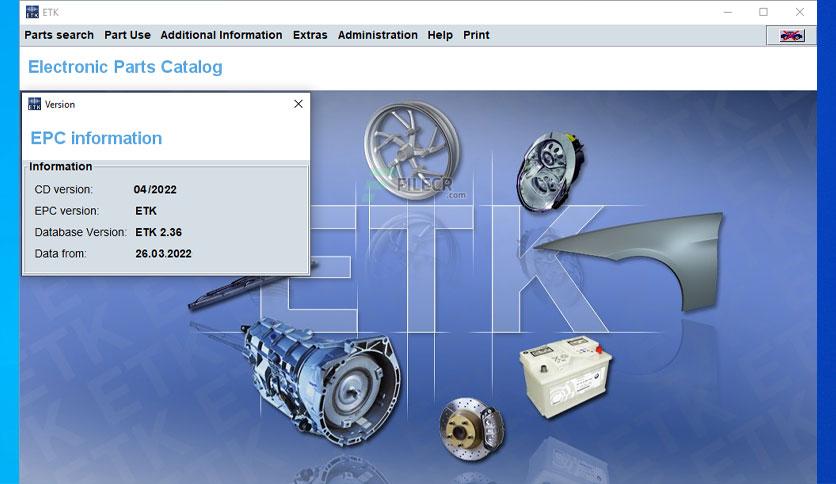The height and width of the screenshot is (484, 836).
Task: Minimize the ETK window
Action: [x=728, y=12]
